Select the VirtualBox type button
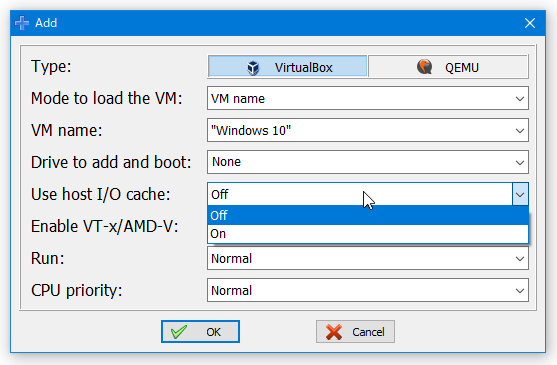 click(x=287, y=66)
